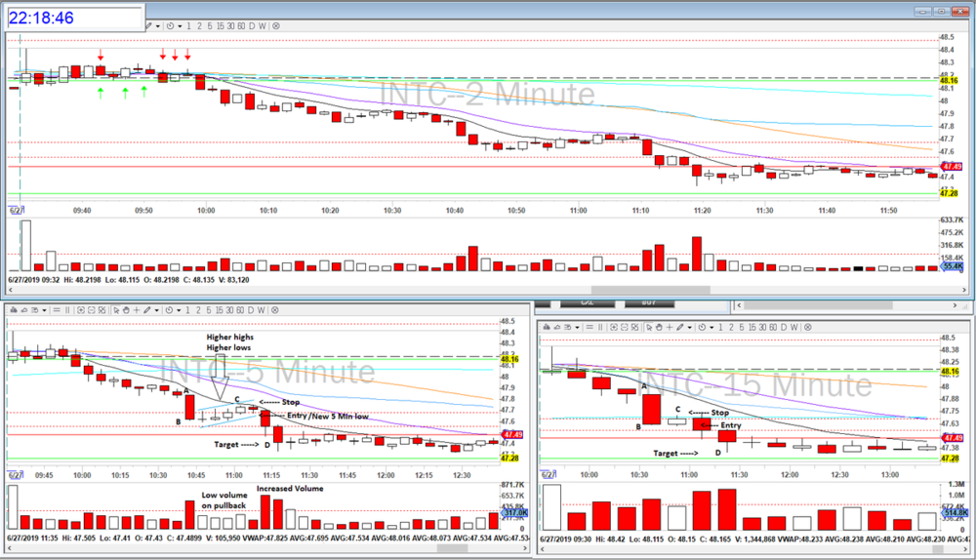Image resolution: width=976 pixels, height=560 pixels.
Task: Select Weekly timeframe in the 2-minute chart toolbar
Action: point(263,26)
